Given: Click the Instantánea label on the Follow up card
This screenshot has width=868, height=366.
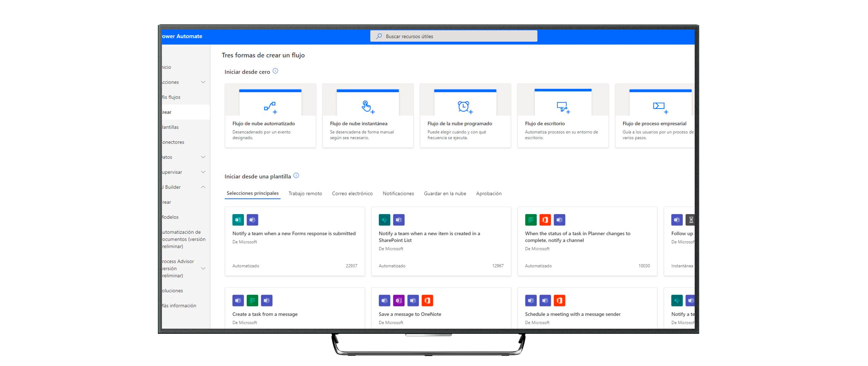Looking at the screenshot, I should [x=682, y=266].
